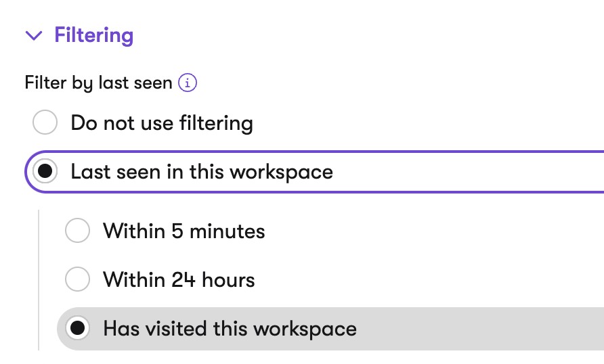Screen dimensions: 604x364
Task: Click the word hours in the 24 hours option
Action: (228, 279)
